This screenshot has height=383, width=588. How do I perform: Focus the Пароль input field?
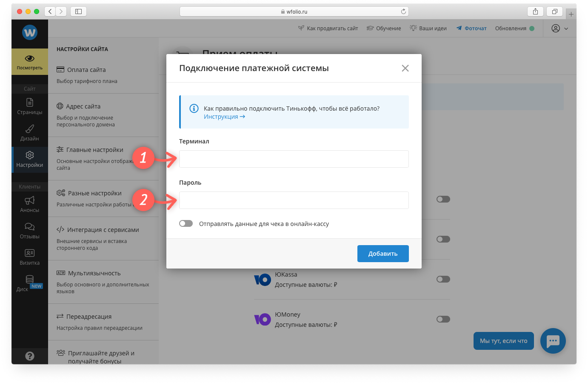point(294,200)
